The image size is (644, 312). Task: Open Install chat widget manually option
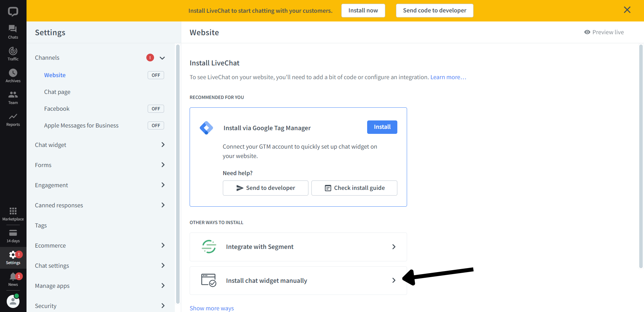298,280
